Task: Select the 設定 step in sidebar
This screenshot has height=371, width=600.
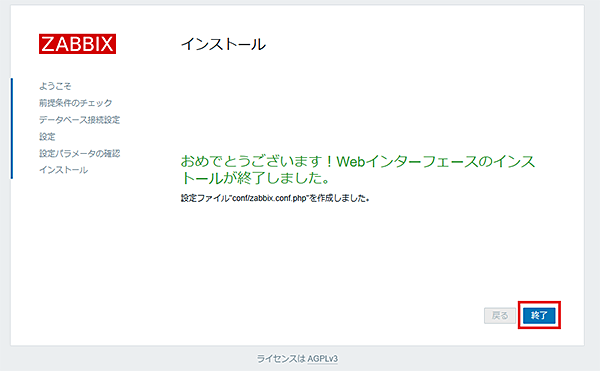Action: pos(47,137)
